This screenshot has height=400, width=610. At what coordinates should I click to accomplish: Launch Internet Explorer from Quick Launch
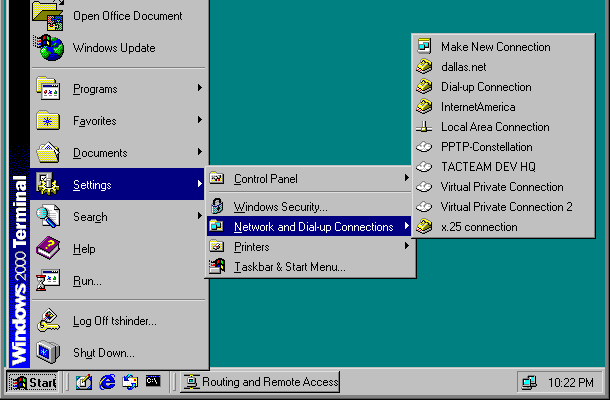pos(107,382)
